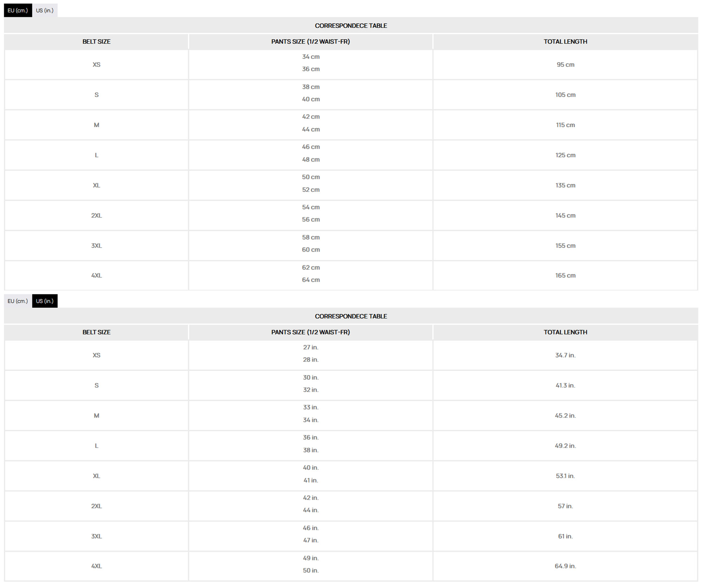The height and width of the screenshot is (588, 703).
Task: Select the 57 in. total length cell
Action: (x=565, y=506)
